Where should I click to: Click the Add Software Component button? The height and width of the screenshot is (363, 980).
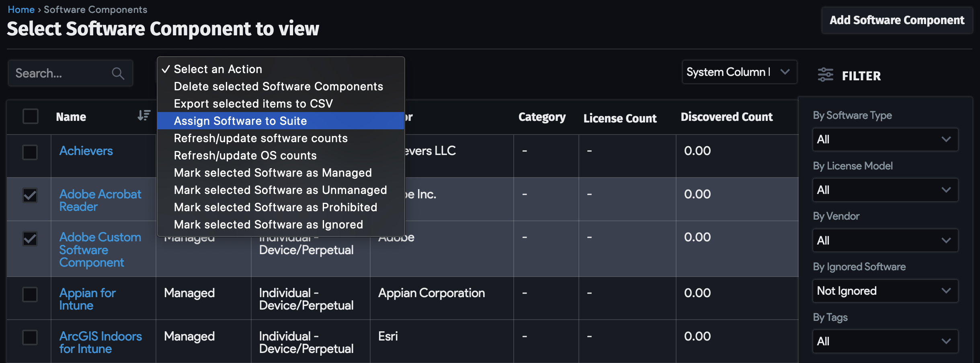point(896,20)
